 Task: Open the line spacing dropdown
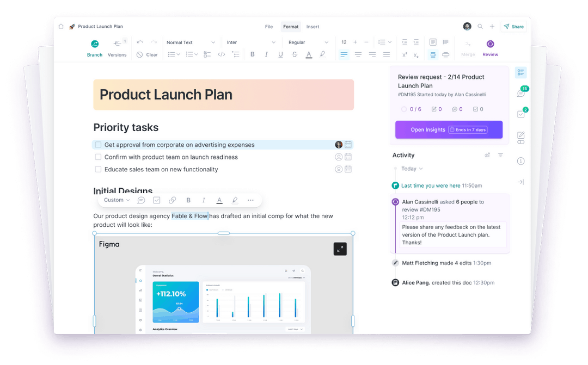point(384,42)
